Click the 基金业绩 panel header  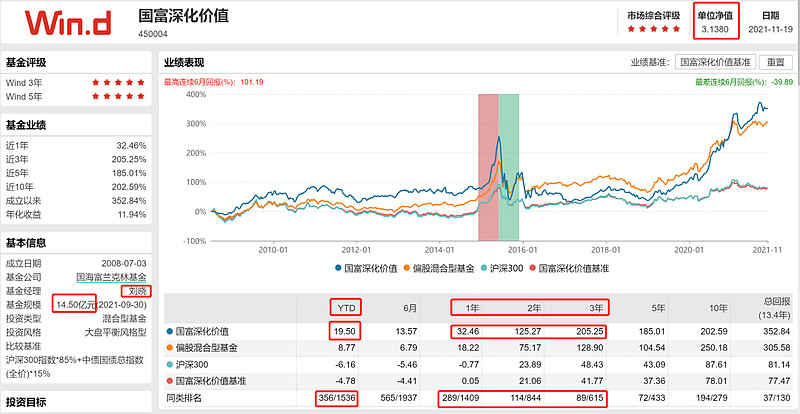point(26,125)
